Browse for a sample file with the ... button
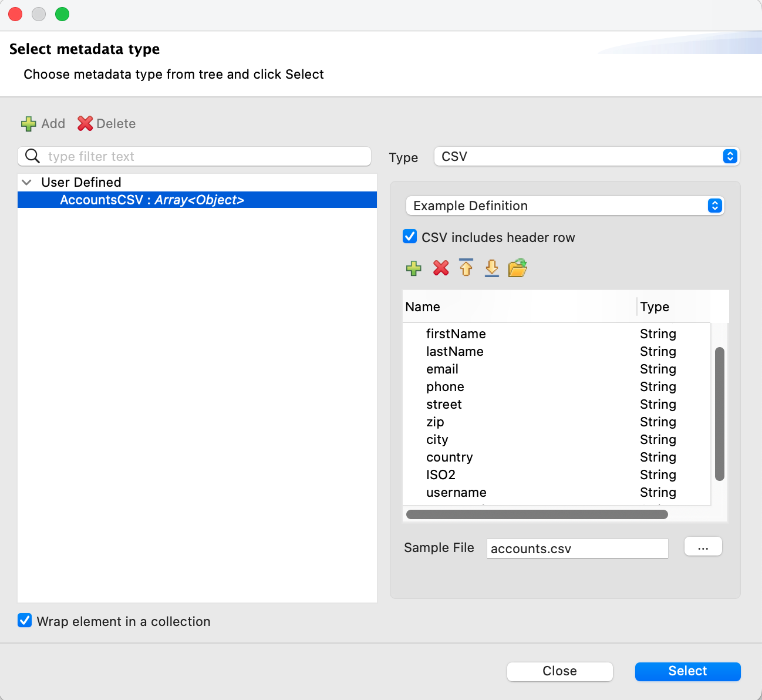 coord(703,546)
